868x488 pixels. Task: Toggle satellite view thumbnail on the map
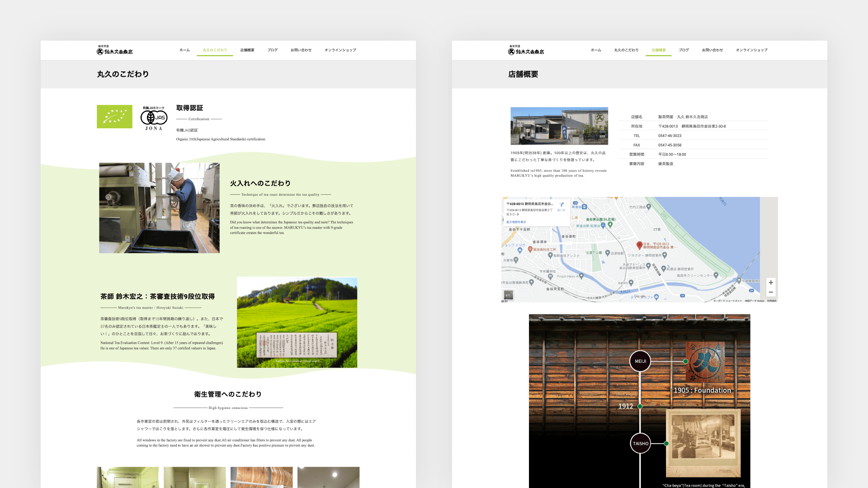[x=509, y=295]
